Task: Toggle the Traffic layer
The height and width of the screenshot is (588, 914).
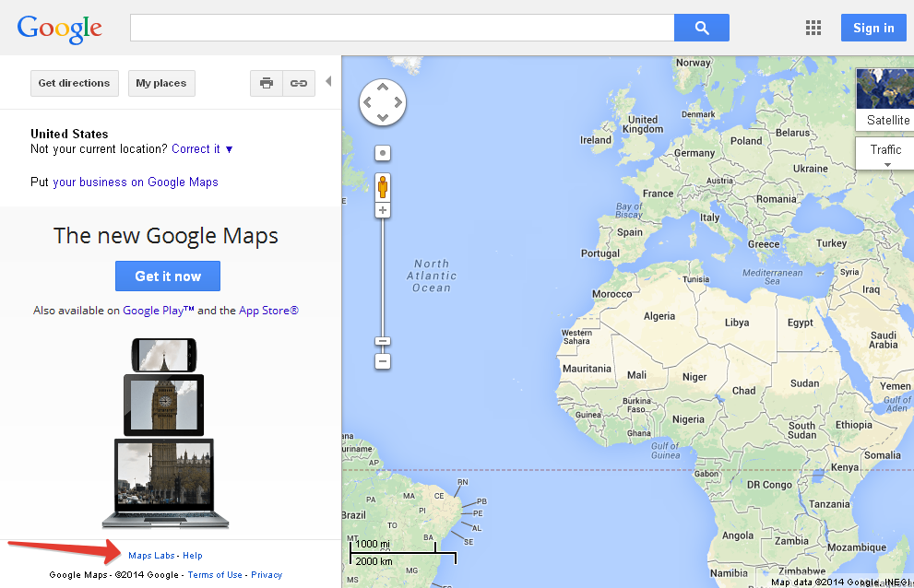Action: pyautogui.click(x=885, y=149)
